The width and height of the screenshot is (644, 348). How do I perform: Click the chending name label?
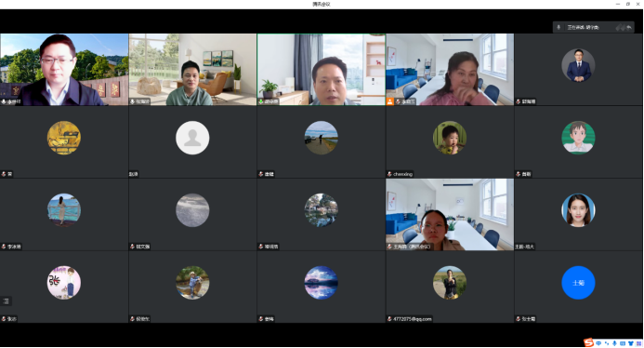pos(402,174)
